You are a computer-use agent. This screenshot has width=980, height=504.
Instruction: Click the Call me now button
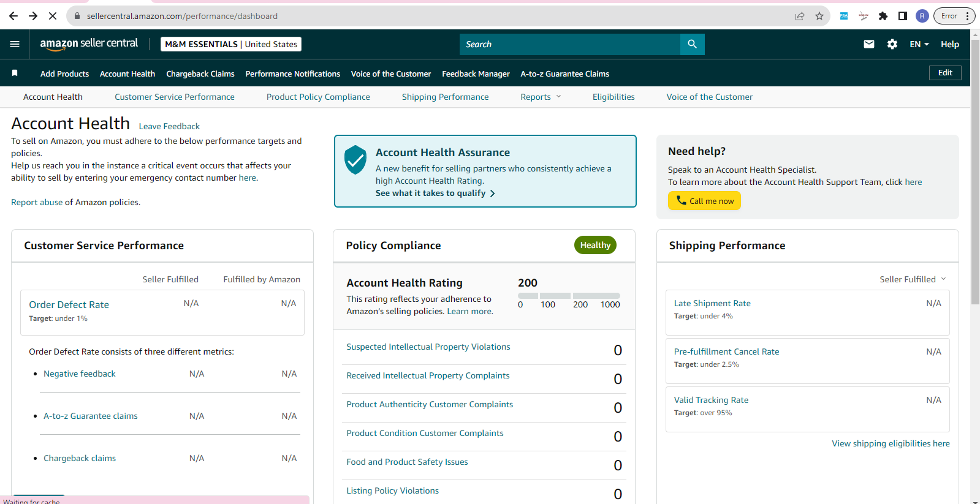pos(704,201)
